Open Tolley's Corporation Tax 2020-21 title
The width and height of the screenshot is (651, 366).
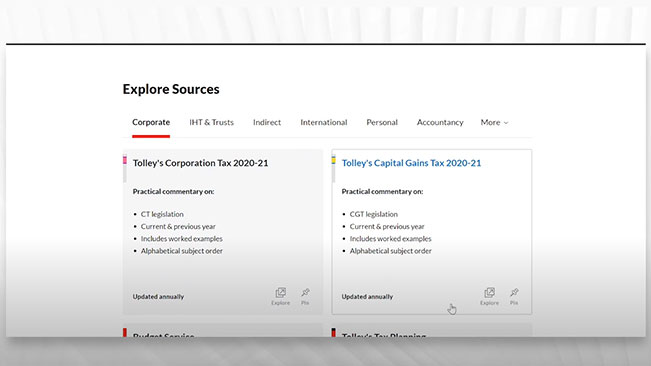pos(201,163)
